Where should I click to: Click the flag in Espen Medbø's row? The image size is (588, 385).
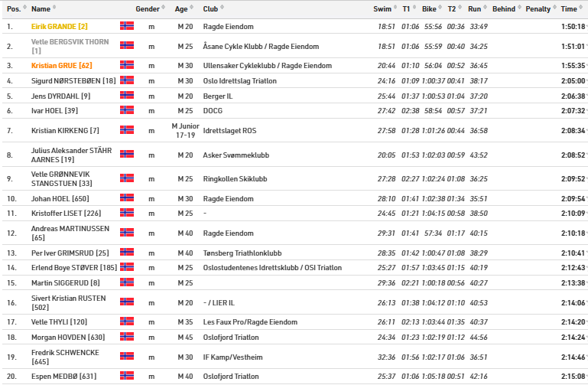(127, 376)
